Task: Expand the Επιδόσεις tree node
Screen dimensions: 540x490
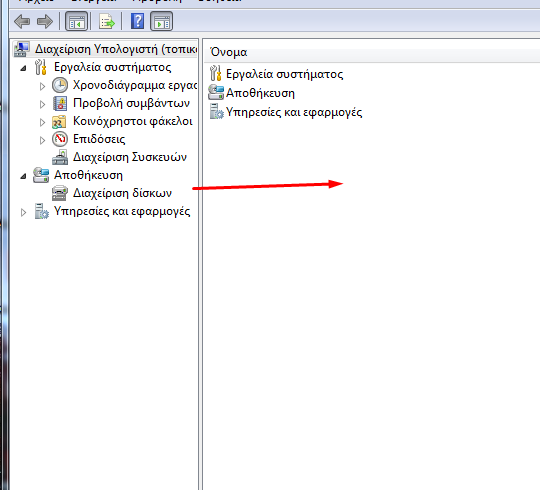Action: tap(42, 140)
